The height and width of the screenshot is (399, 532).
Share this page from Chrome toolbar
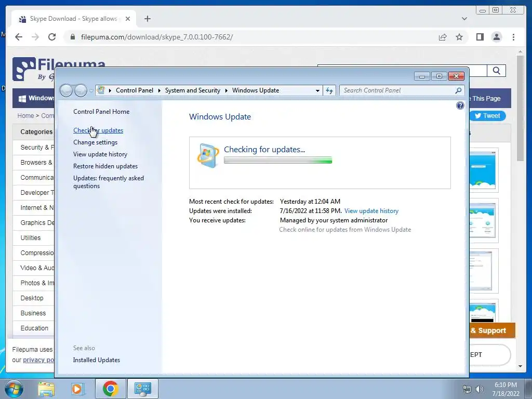[x=443, y=37]
